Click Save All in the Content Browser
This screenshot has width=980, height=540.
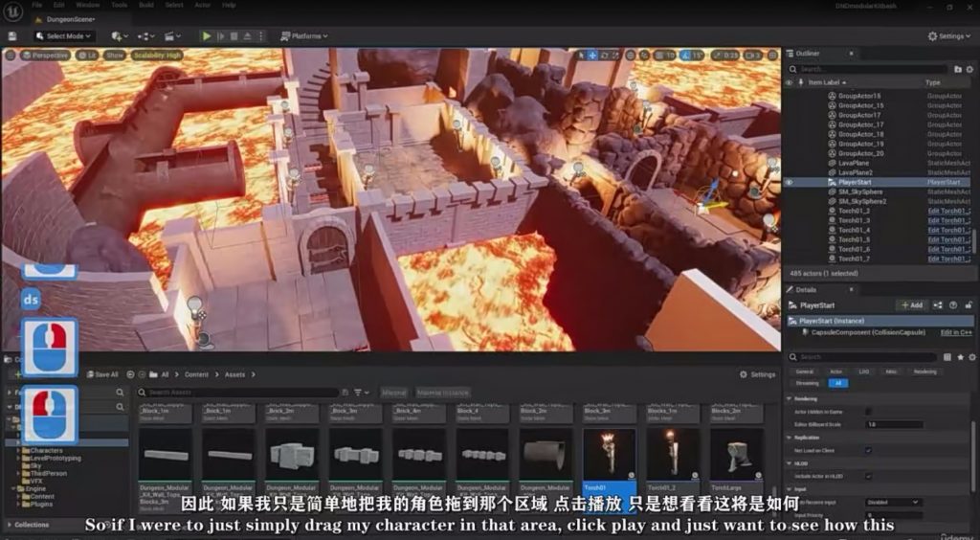(101, 374)
